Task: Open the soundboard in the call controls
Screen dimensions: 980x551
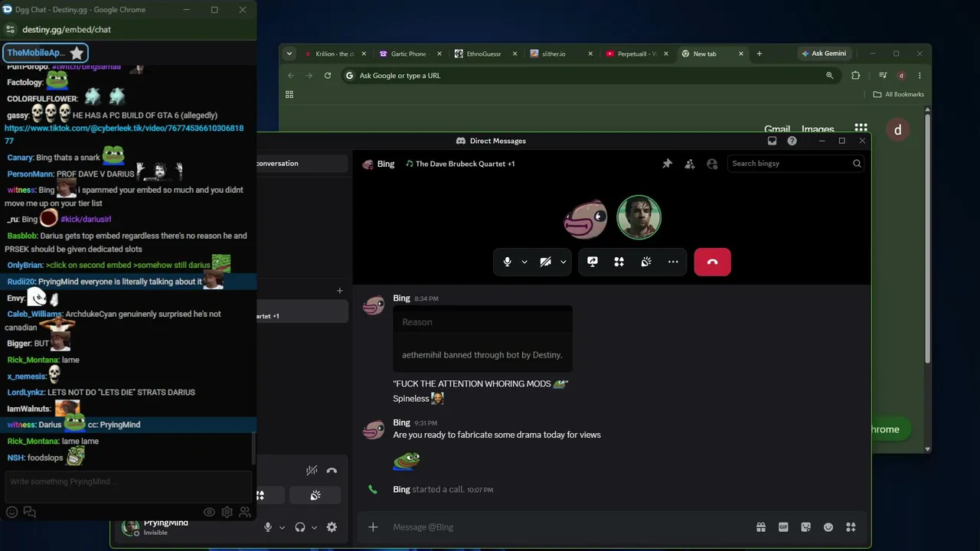Action: coord(646,262)
